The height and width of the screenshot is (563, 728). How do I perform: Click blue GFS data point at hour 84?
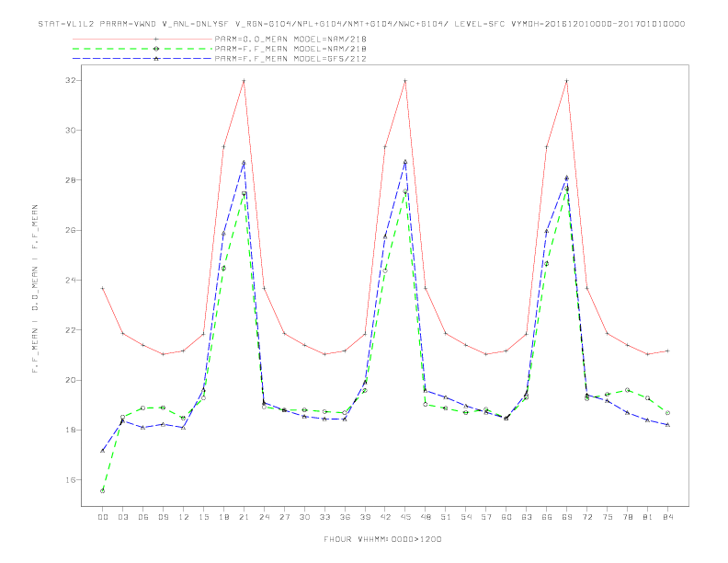(668, 425)
